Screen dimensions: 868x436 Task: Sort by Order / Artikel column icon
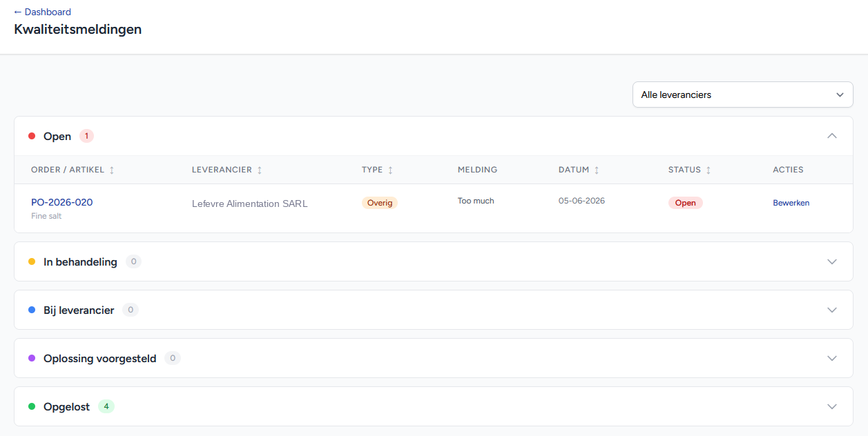(112, 170)
